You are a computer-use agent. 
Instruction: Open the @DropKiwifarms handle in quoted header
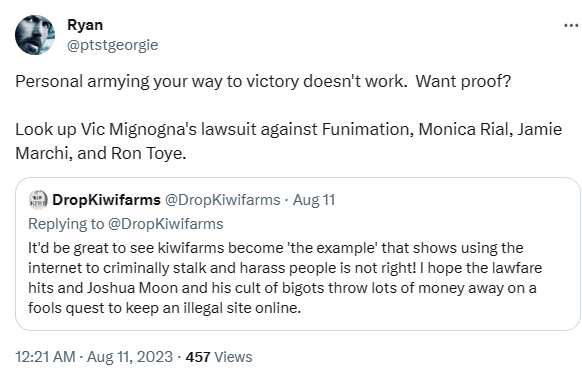[x=222, y=200]
